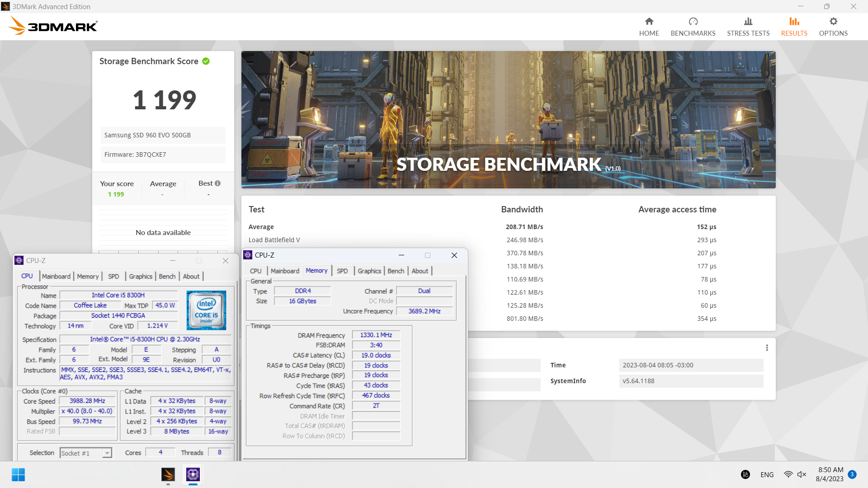Open the Mainboard tab in the CPU-Z Memory window
This screenshot has width=868, height=488.
[x=285, y=271]
